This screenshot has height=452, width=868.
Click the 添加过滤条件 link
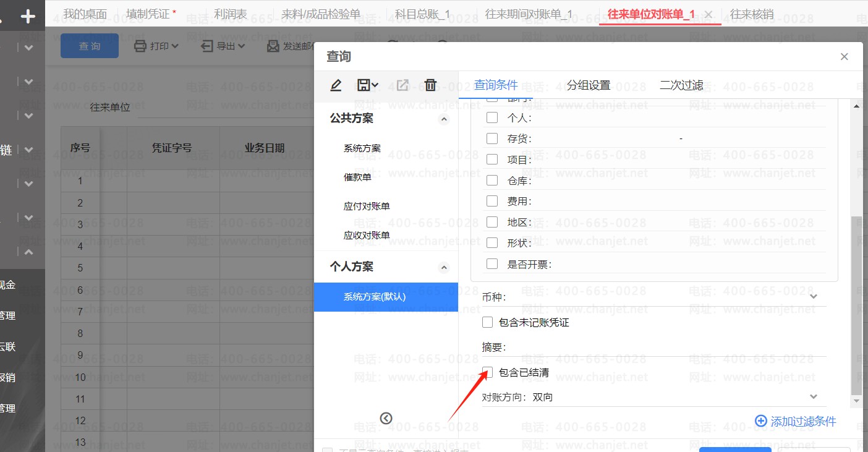pos(796,421)
